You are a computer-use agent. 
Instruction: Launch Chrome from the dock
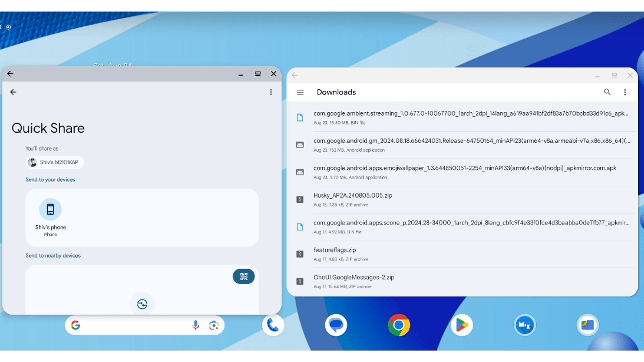coord(399,325)
